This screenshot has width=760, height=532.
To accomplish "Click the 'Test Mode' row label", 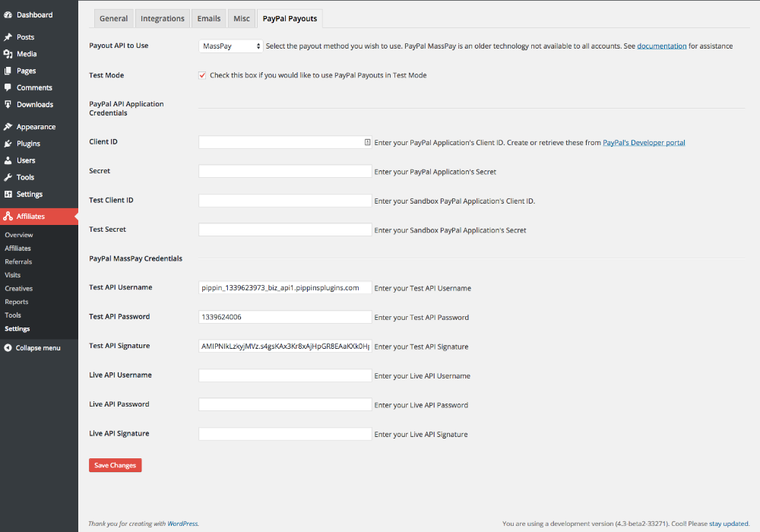I will [x=106, y=75].
